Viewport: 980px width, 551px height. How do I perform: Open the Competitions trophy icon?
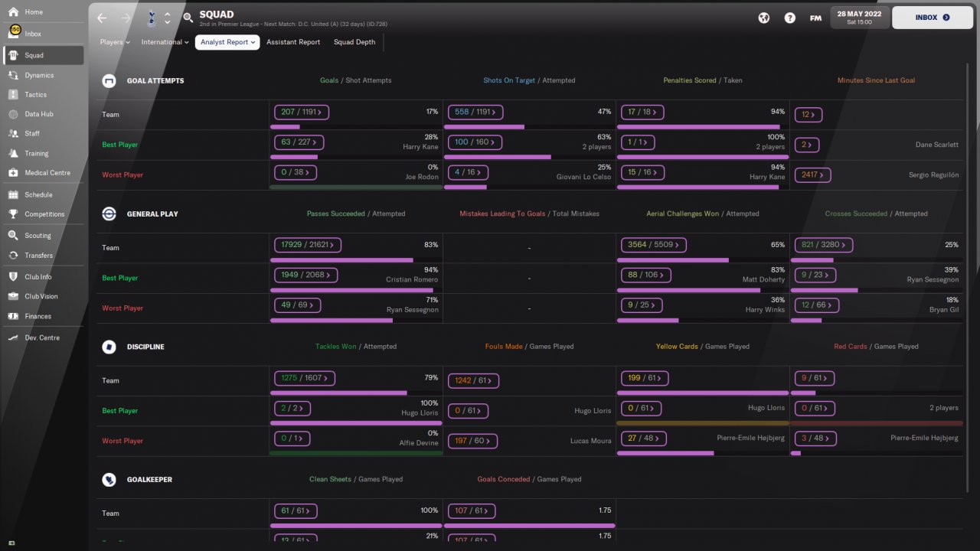[x=13, y=214]
